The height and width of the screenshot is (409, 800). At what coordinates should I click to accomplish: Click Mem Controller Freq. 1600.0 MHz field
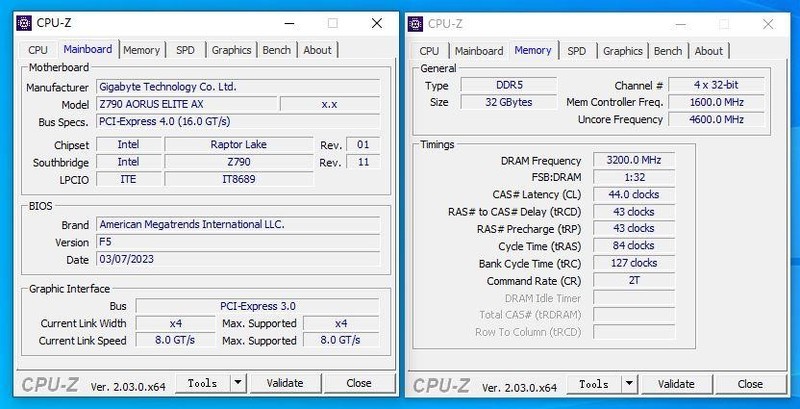[716, 102]
